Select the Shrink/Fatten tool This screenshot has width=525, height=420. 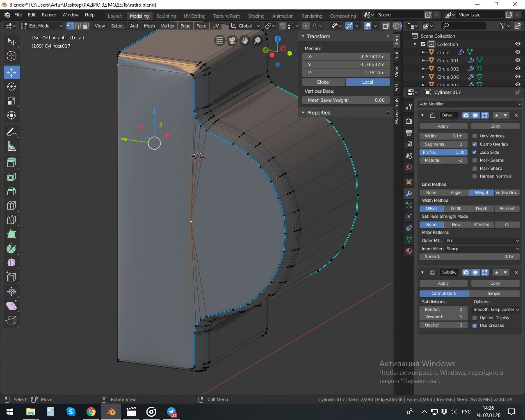click(x=11, y=292)
